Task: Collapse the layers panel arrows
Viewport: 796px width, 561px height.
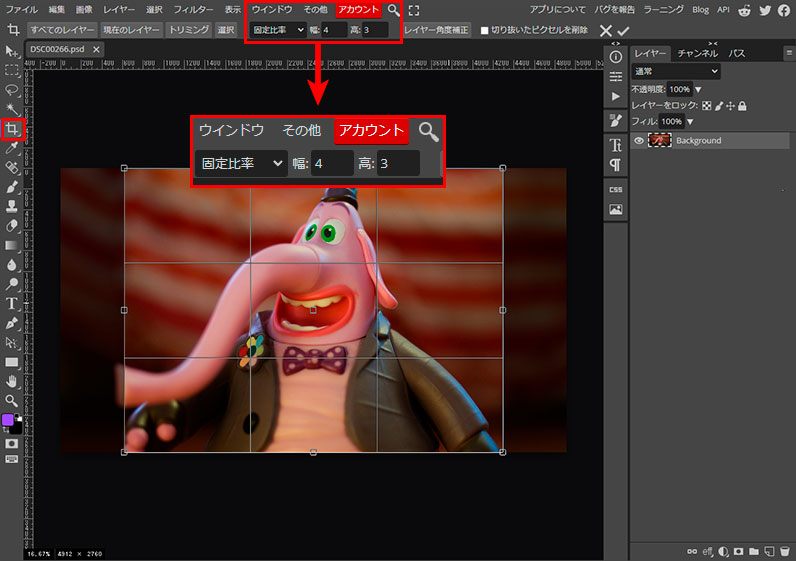Action: click(713, 44)
